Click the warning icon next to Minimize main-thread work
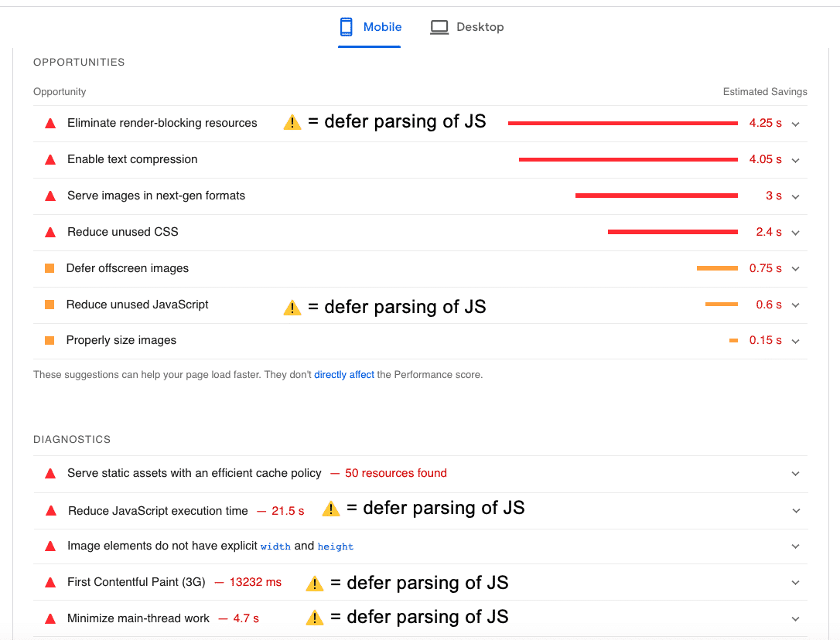This screenshot has height=640, width=840. [314, 618]
